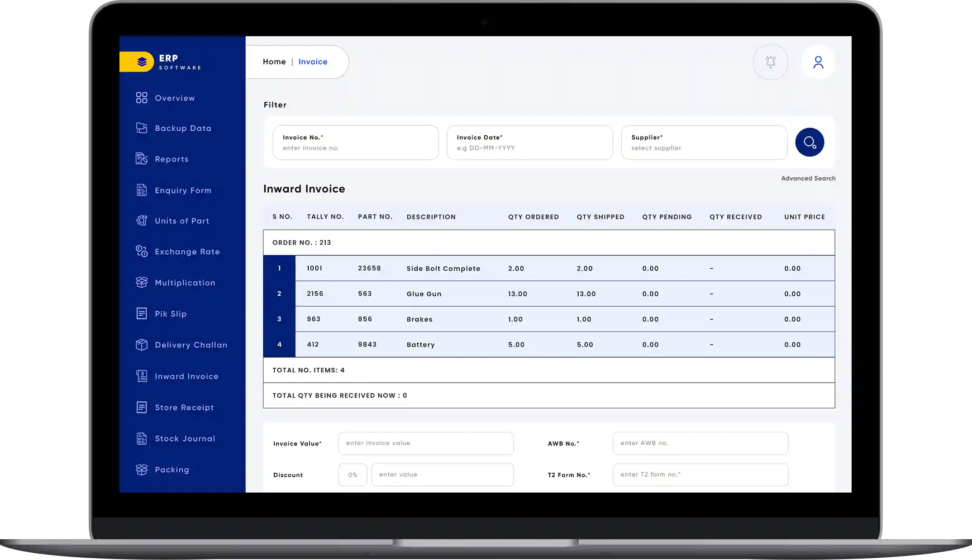Click the T2 Form No. input field
972x560 pixels.
coord(700,475)
